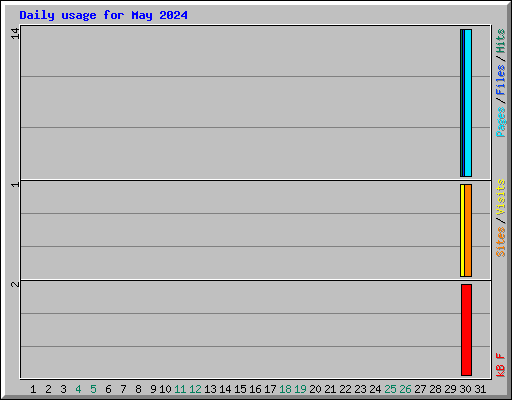The image size is (512, 400).
Task: Click the day '31' axis label
Action: (480, 389)
